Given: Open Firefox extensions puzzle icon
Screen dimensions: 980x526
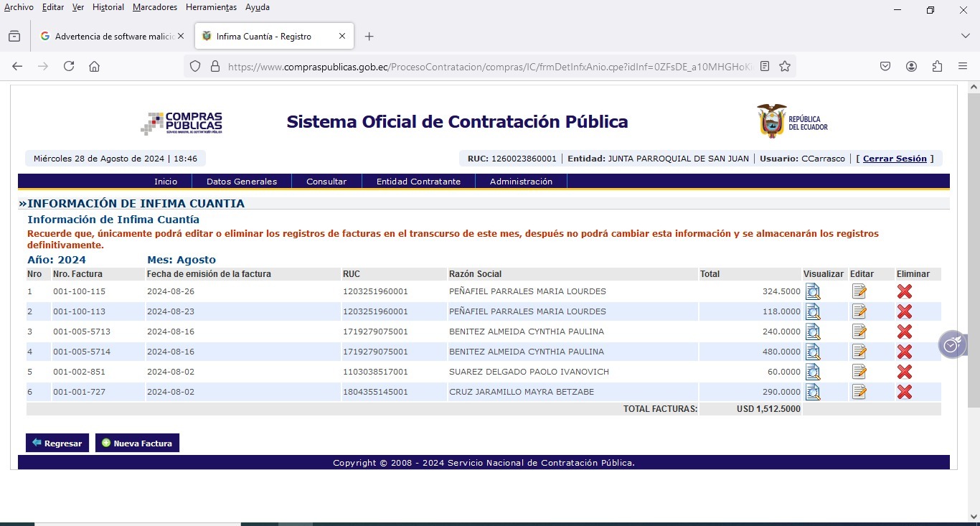Looking at the screenshot, I should point(937,66).
